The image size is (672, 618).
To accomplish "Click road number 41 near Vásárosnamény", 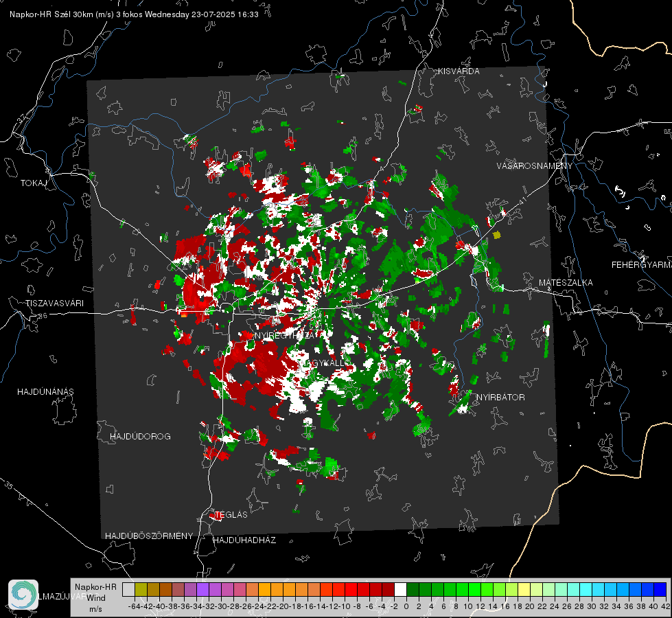I will coord(522,201).
